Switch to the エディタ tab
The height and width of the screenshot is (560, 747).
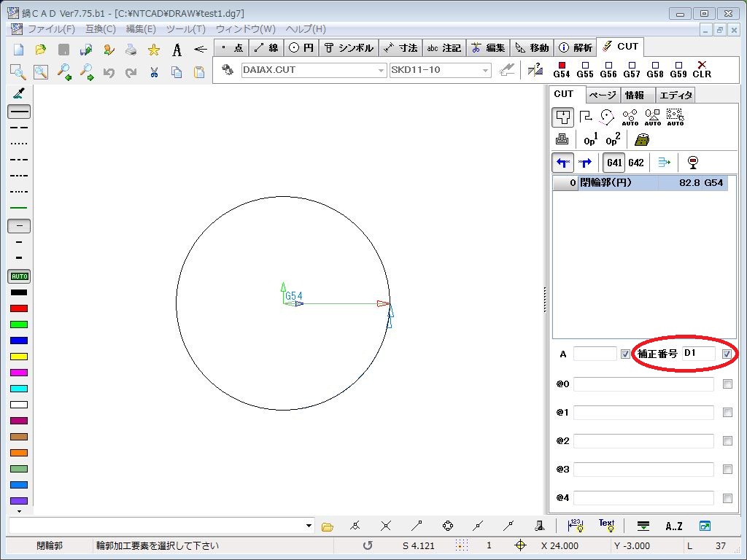[x=676, y=96]
